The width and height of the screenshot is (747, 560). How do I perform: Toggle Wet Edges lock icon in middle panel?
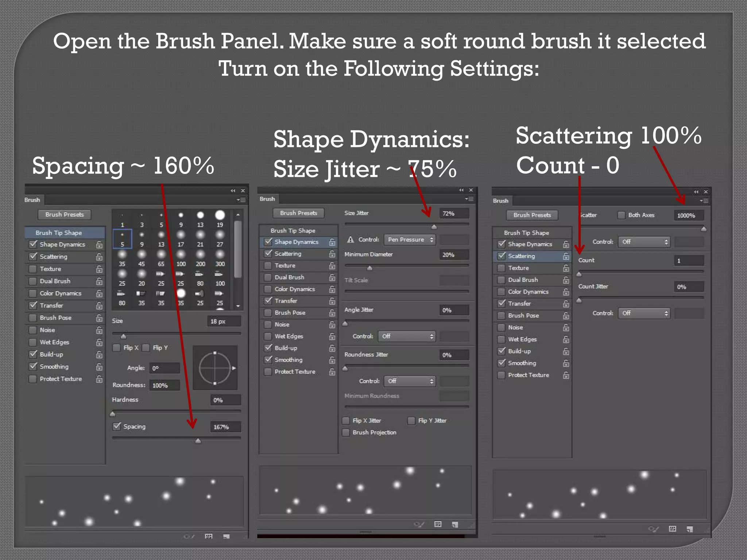click(x=332, y=337)
